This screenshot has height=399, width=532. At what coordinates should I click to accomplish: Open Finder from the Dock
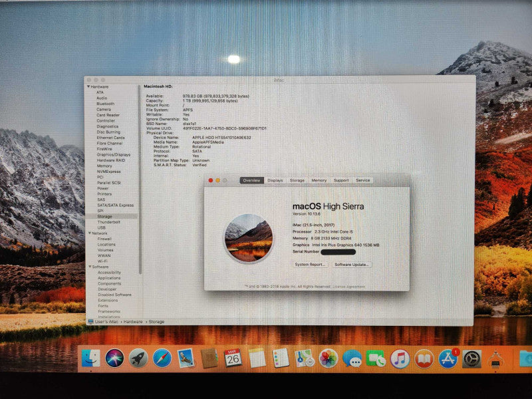point(91,358)
